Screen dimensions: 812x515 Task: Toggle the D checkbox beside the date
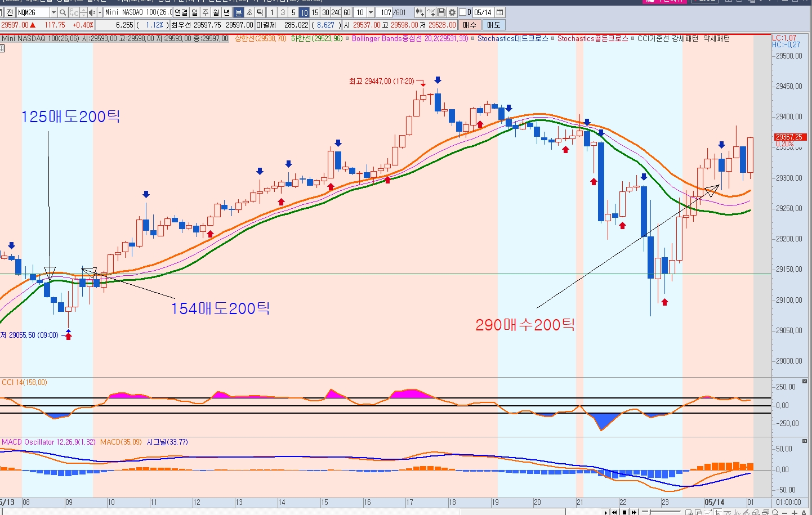coord(463,12)
